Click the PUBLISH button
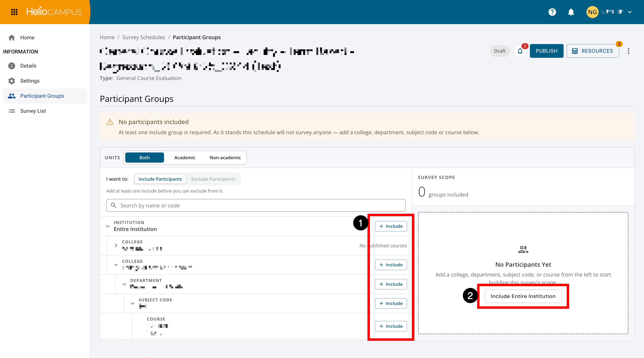The width and height of the screenshot is (644, 358). coord(546,51)
